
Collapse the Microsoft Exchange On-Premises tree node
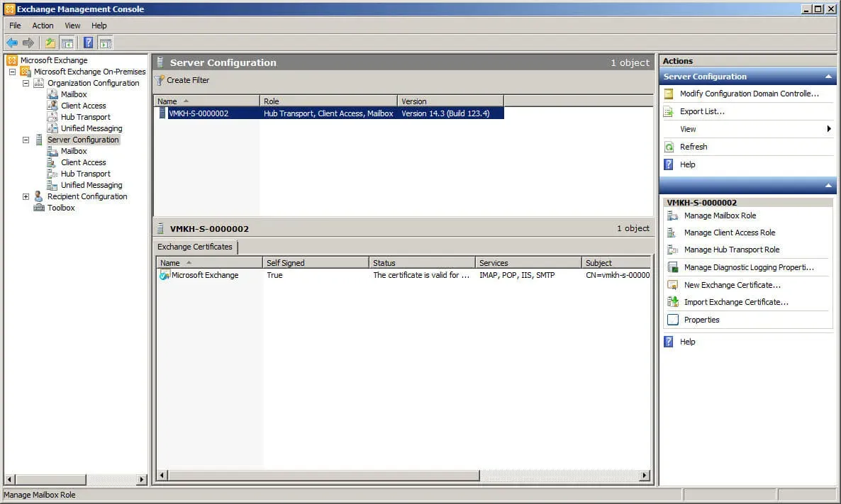pos(12,72)
